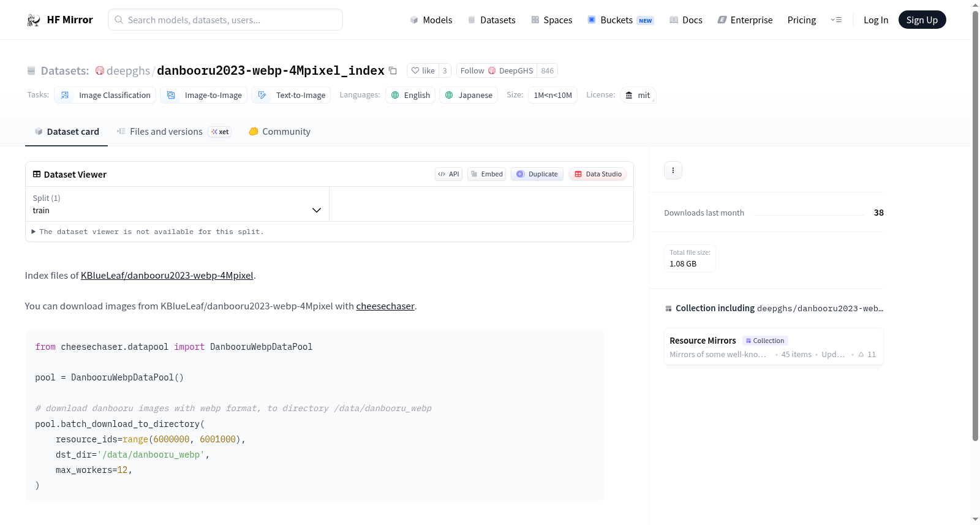
Task: Open the Resource Mirrors collection card
Action: pos(774,347)
